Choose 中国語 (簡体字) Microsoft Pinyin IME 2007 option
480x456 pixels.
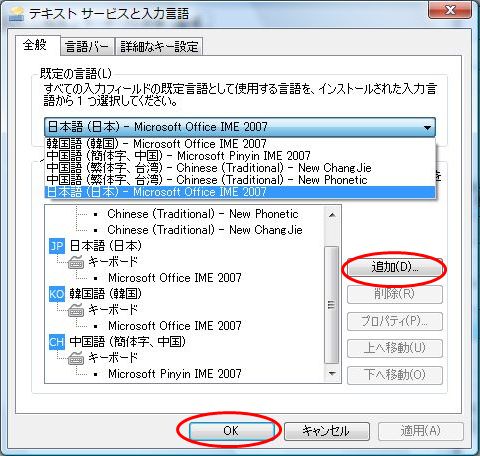(x=240, y=156)
